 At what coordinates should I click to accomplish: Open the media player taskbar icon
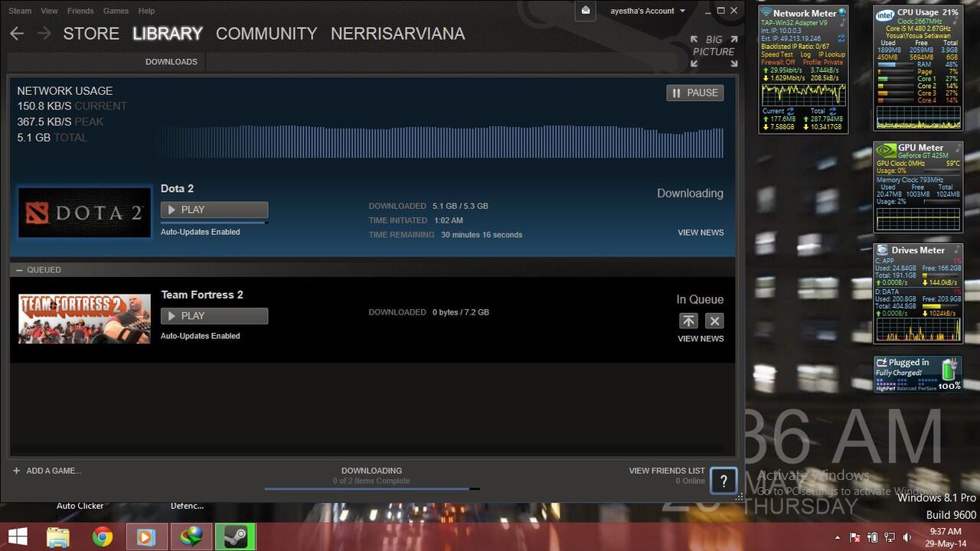point(145,536)
